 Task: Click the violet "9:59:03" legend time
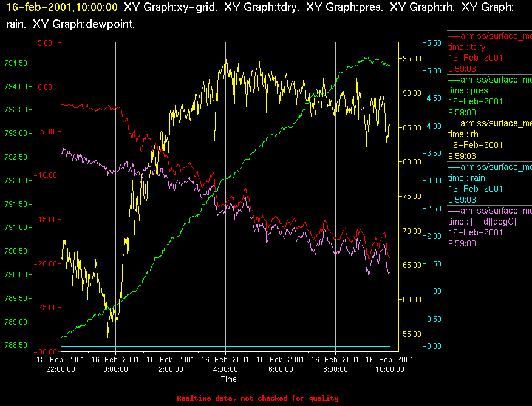pos(462,243)
